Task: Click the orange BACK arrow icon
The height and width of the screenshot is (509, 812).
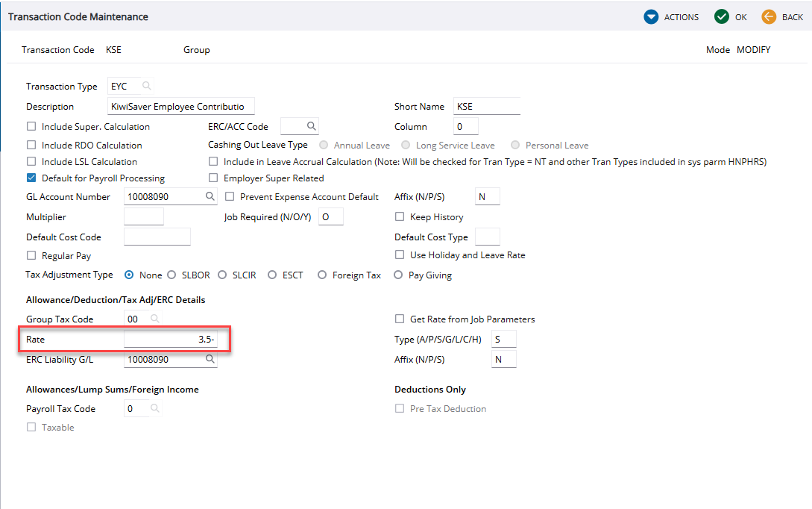Action: (x=769, y=17)
